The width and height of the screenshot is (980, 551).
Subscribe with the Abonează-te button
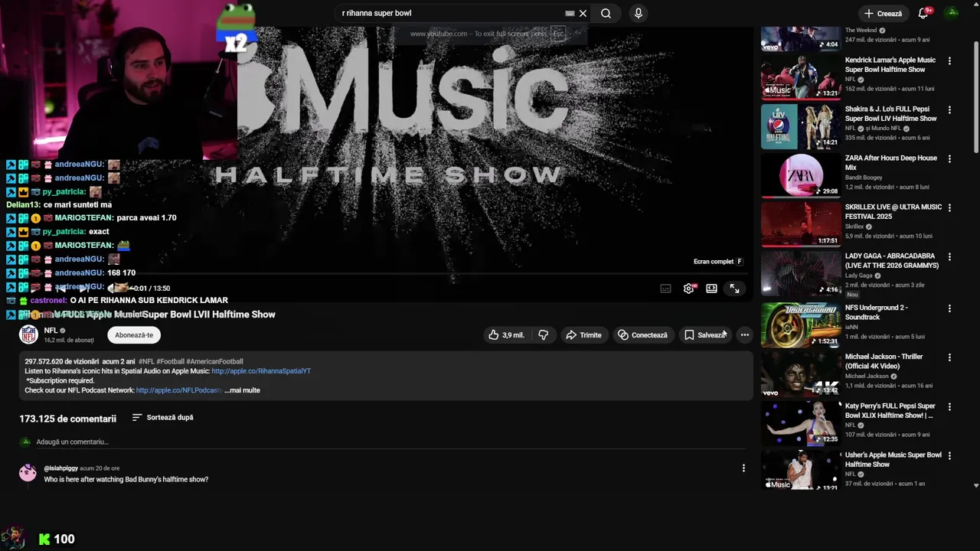click(134, 335)
